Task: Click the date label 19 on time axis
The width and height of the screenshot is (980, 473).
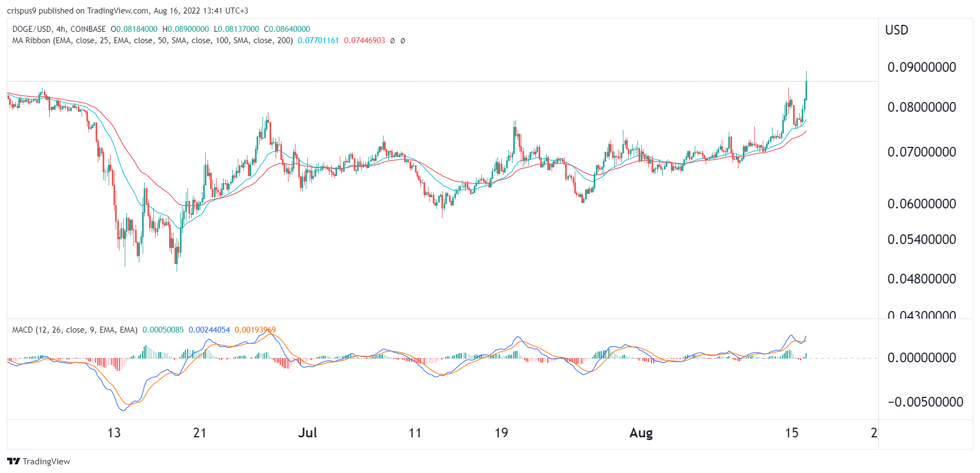Action: [x=501, y=433]
